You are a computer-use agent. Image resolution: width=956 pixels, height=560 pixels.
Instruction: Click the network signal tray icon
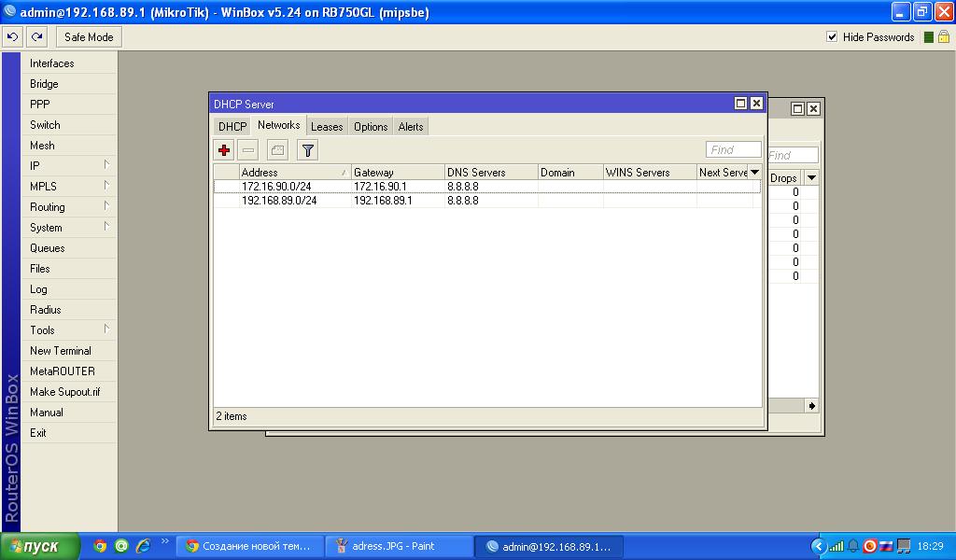point(836,546)
